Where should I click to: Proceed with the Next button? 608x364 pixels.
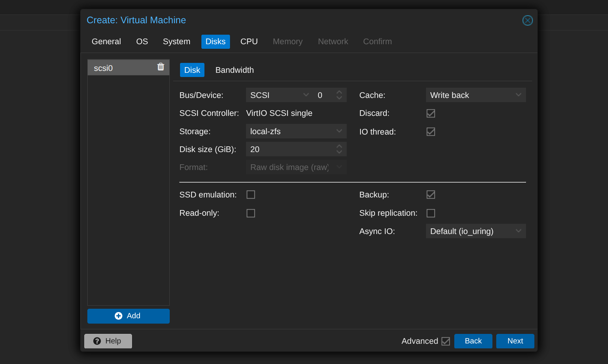pos(515,341)
